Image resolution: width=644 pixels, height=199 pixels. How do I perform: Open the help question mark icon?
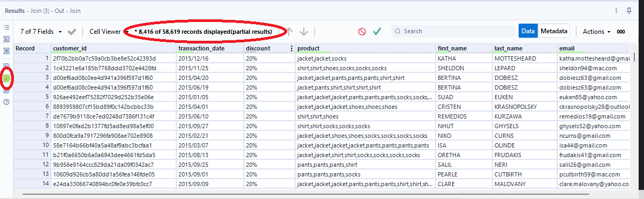coord(7,102)
